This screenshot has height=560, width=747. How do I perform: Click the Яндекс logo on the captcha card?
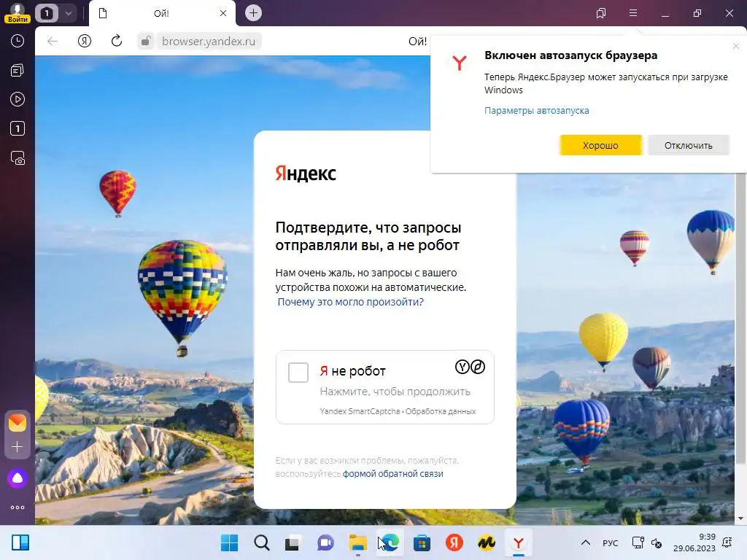306,174
